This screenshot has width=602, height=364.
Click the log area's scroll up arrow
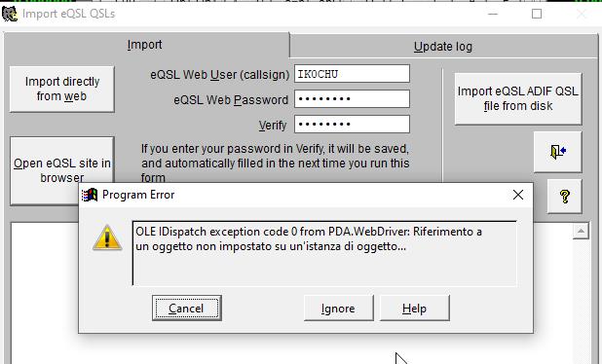581,231
